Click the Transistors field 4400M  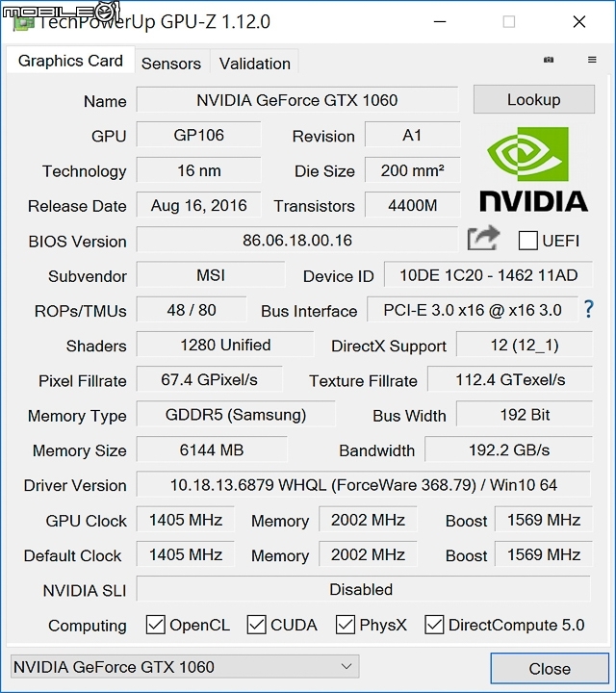[x=412, y=205]
